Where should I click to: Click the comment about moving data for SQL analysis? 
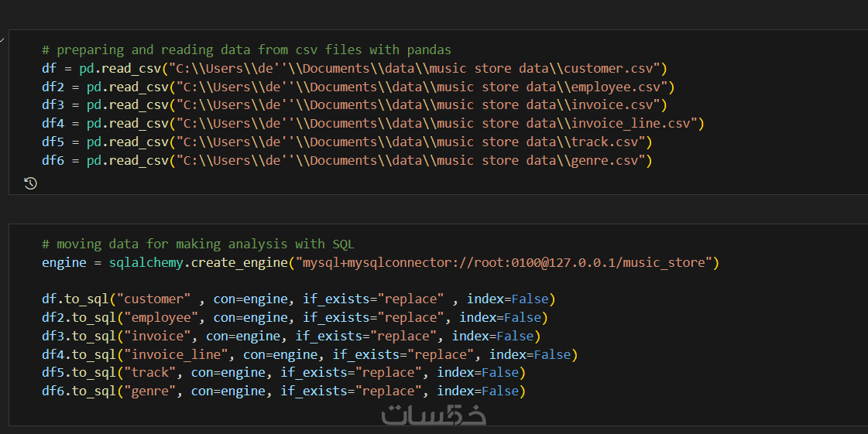click(197, 244)
